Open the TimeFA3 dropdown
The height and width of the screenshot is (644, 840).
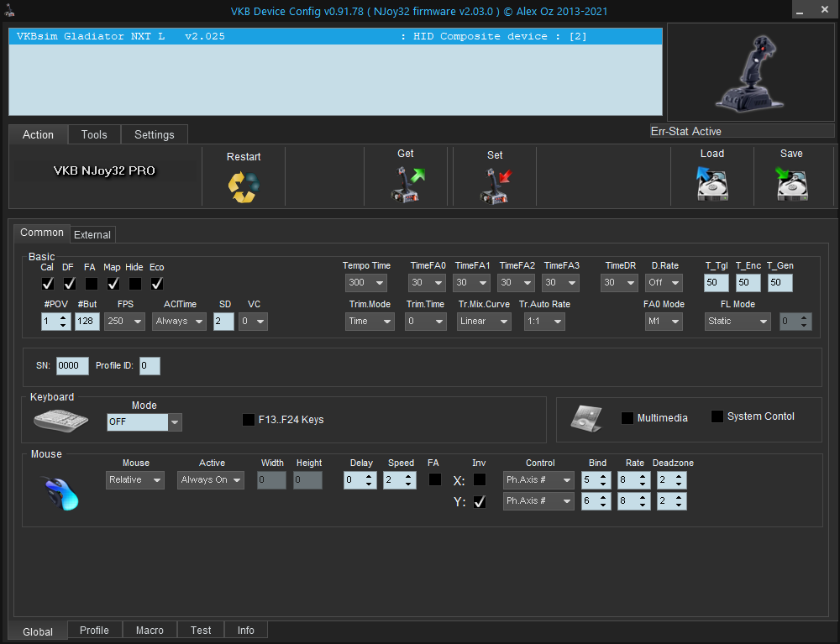(560, 283)
